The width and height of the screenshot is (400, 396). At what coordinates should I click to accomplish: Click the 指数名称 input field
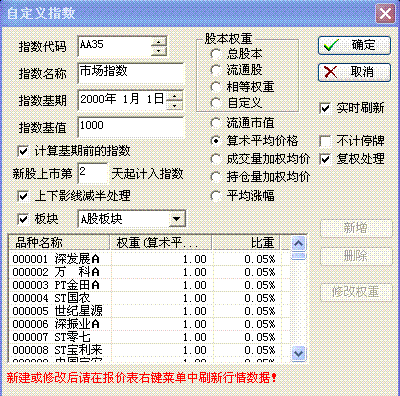click(x=131, y=73)
